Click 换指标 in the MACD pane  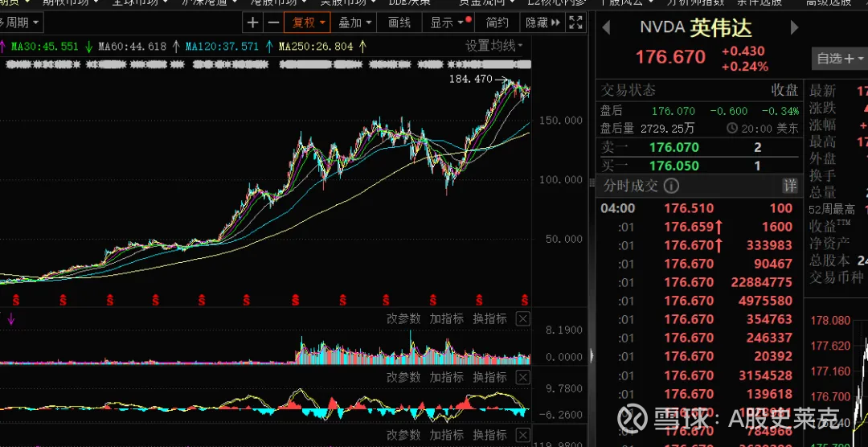click(490, 378)
